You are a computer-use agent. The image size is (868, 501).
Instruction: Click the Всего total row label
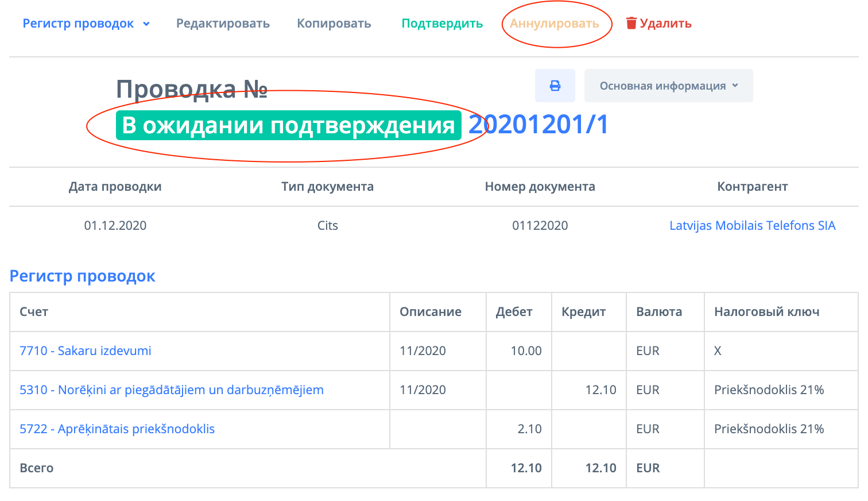(37, 468)
